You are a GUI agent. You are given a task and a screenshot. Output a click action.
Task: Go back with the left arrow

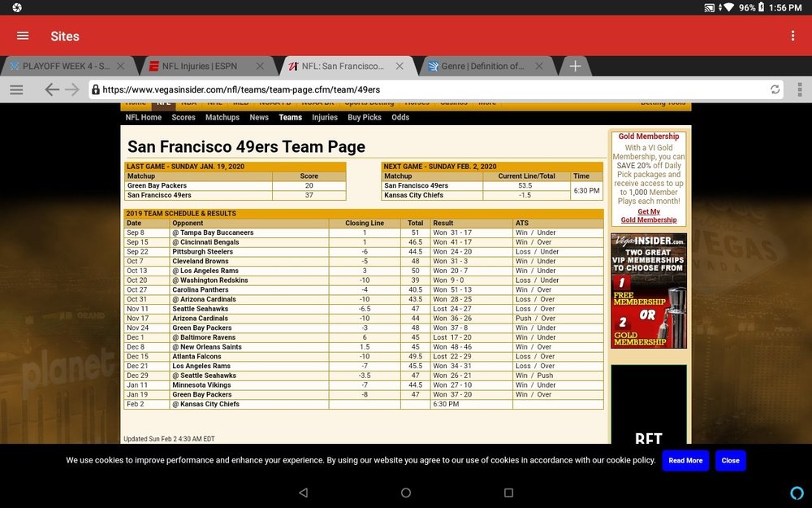51,89
